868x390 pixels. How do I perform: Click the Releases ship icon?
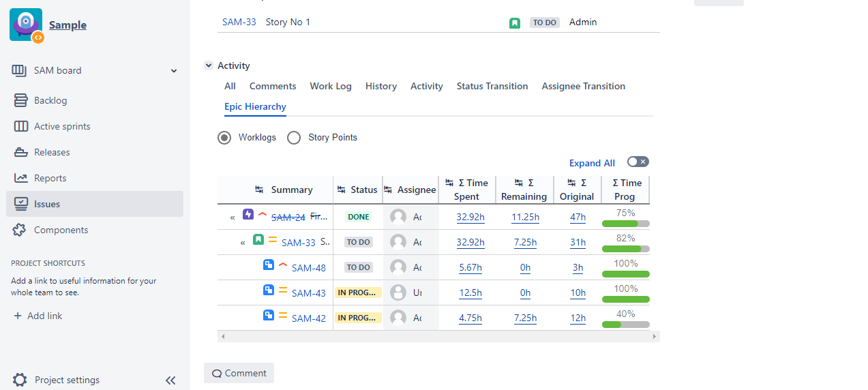pyautogui.click(x=21, y=152)
